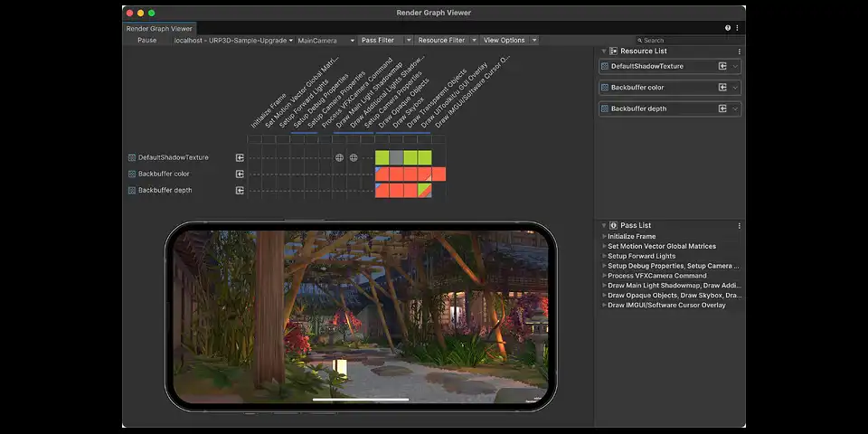Click the help question mark icon
The image size is (868, 434).
728,28
